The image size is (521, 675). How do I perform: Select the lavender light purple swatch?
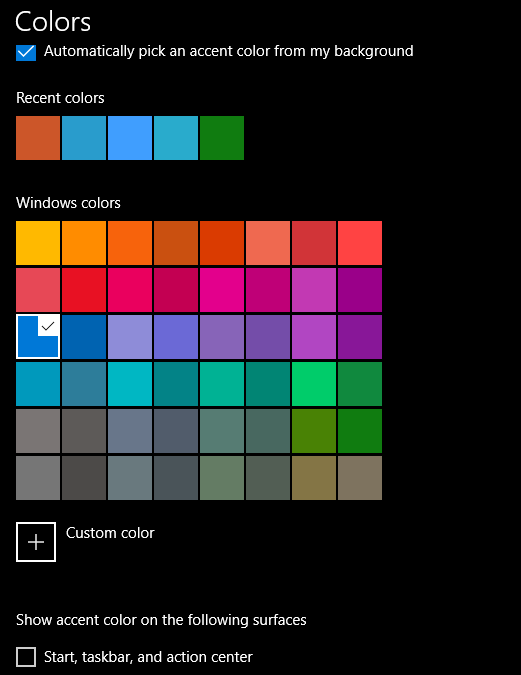[x=130, y=337]
